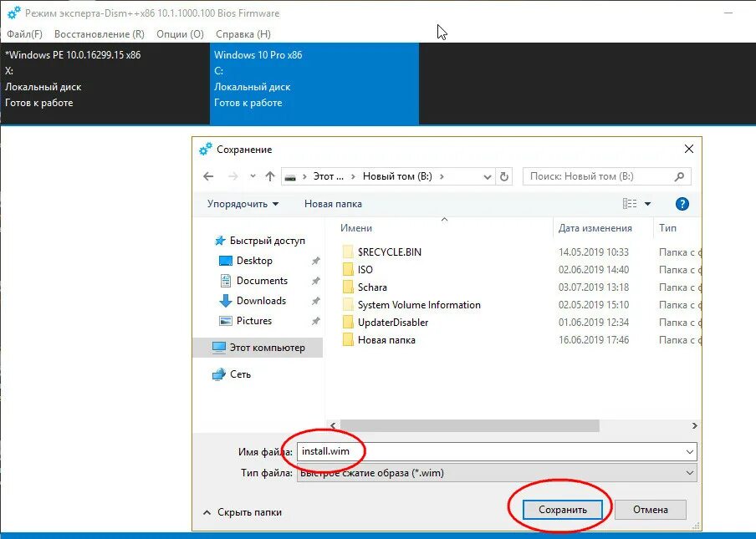Open Documents in quick access
756x539 pixels.
pos(262,280)
